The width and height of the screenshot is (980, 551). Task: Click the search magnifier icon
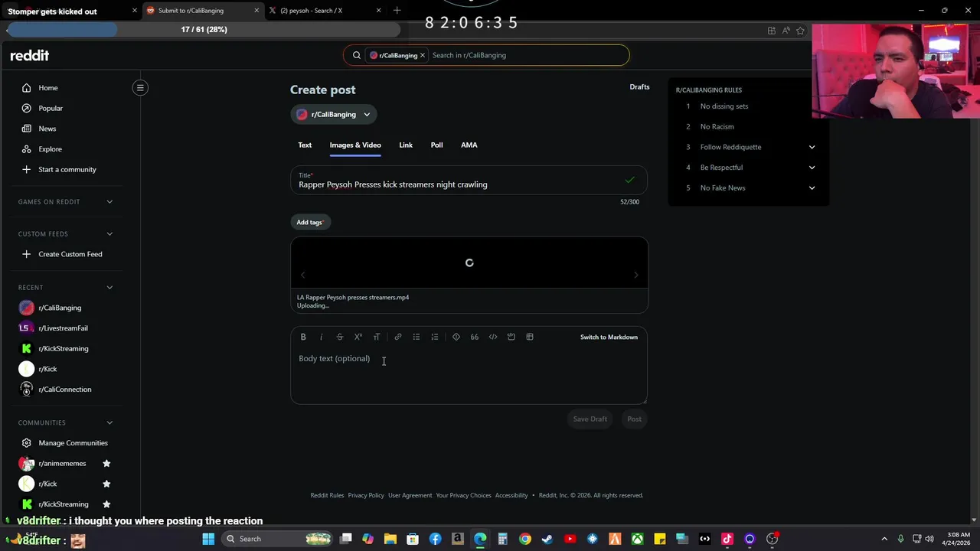point(357,55)
